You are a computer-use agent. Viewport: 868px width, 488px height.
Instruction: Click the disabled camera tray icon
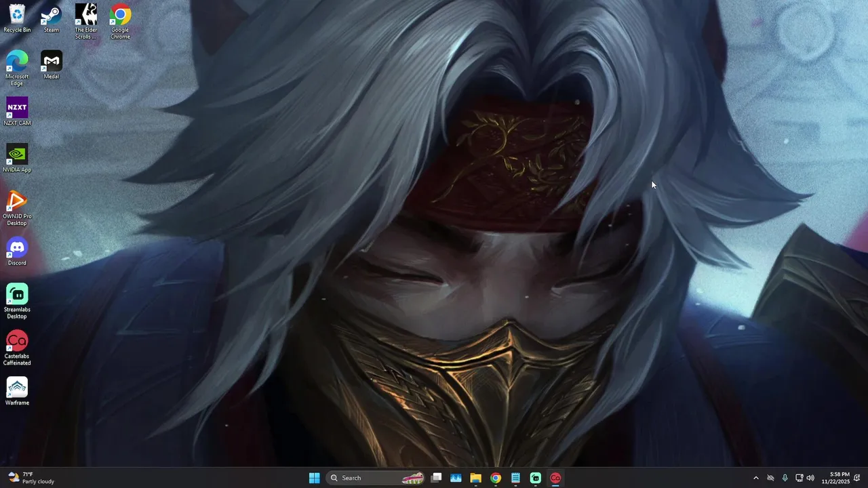click(x=770, y=478)
